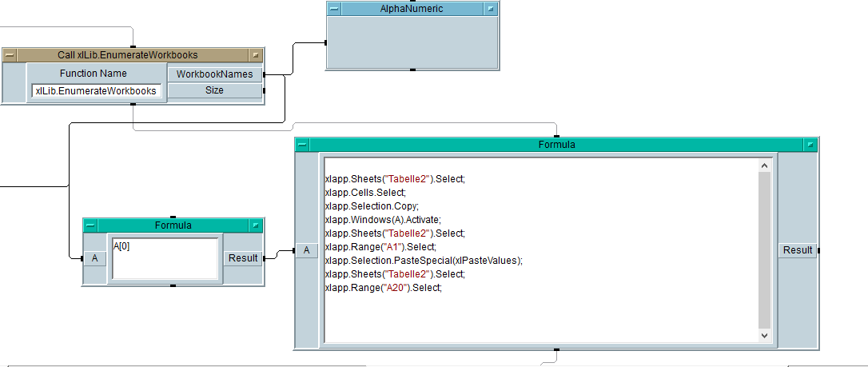This screenshot has height=367, width=868.
Task: Click right corner button of A[0] Formula
Action: [255, 225]
